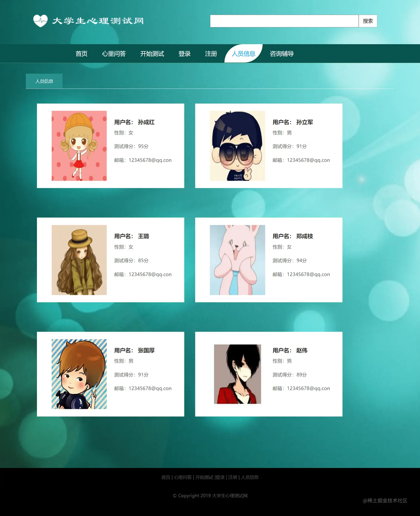Viewport: 420px width, 516px height.
Task: Click 测试得分：95分 on 孙成红's card
Action: (x=131, y=146)
